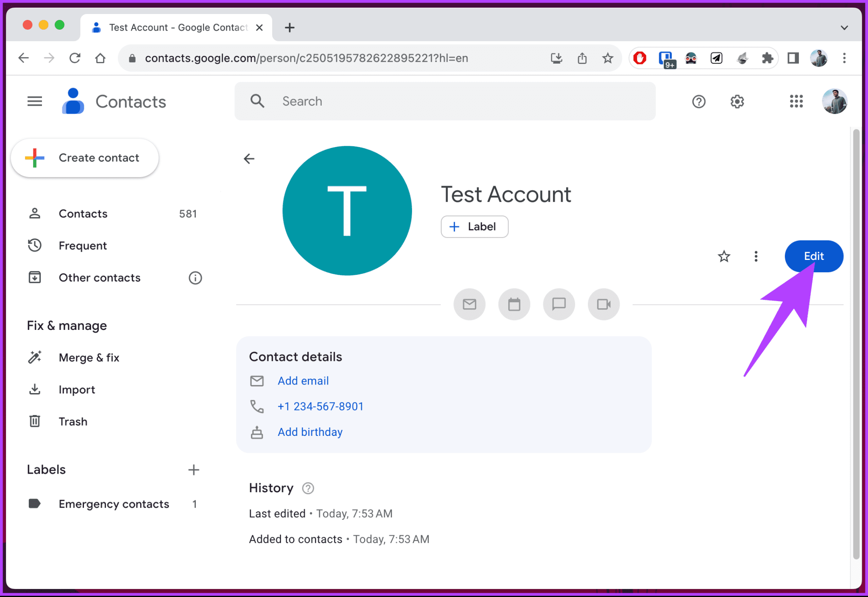Open the Emergency contacts label
Viewport: 868px width, 597px height.
tap(114, 504)
